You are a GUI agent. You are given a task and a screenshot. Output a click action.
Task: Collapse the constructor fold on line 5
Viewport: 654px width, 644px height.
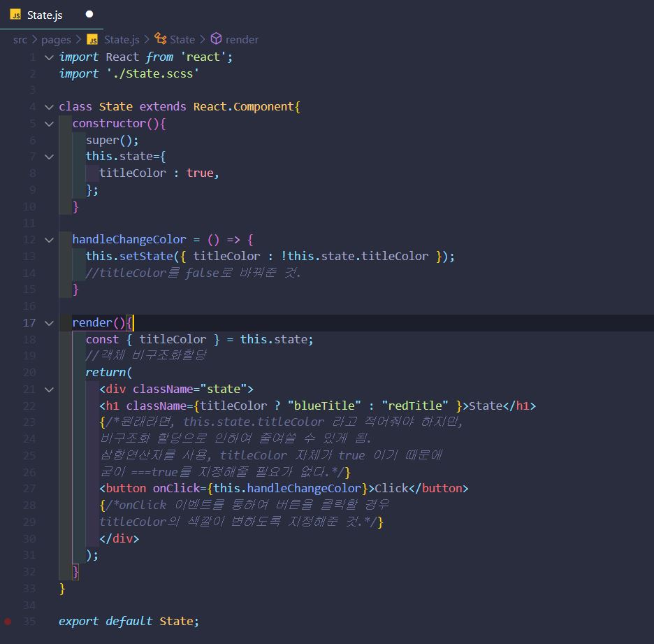pyautogui.click(x=49, y=124)
